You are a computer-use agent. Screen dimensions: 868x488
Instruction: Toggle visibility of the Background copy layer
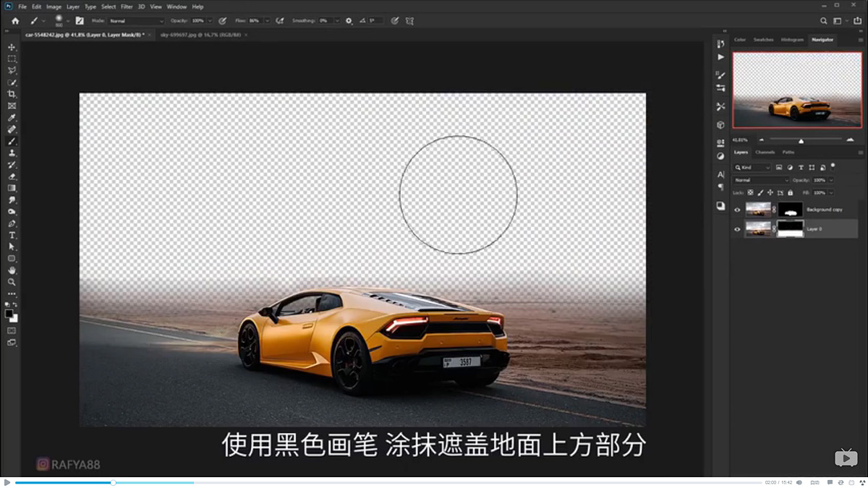pos(737,210)
